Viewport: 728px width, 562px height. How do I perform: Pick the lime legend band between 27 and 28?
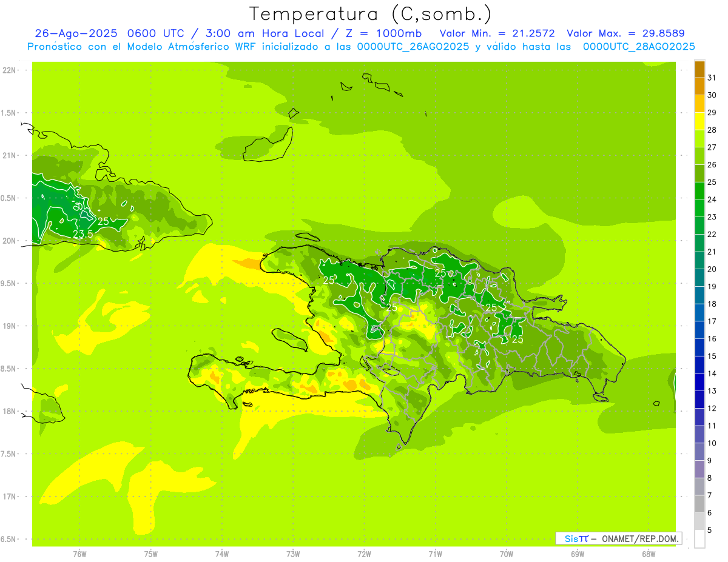(x=699, y=139)
